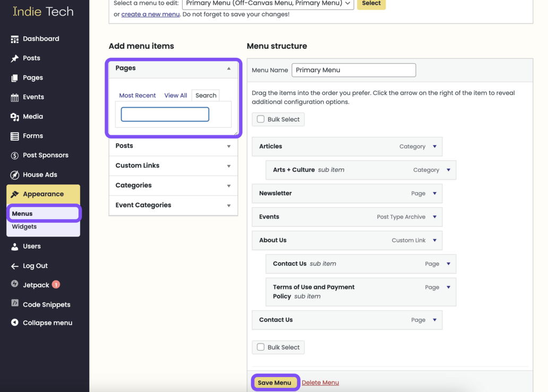The height and width of the screenshot is (392, 548).
Task: Open the Dashboard sidebar icon
Action: pyautogui.click(x=14, y=38)
